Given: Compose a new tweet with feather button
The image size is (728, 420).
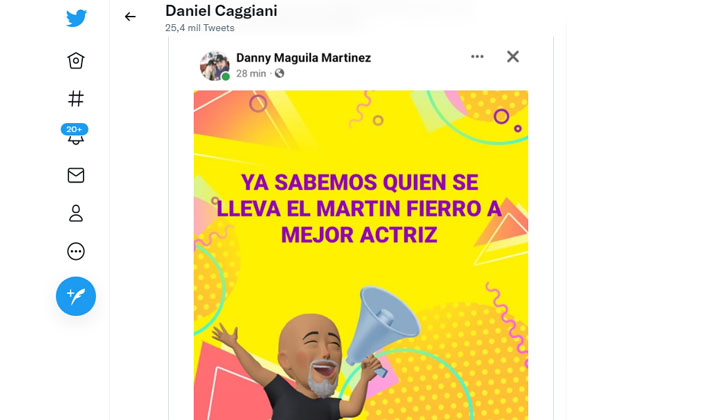Looking at the screenshot, I should click(x=76, y=296).
